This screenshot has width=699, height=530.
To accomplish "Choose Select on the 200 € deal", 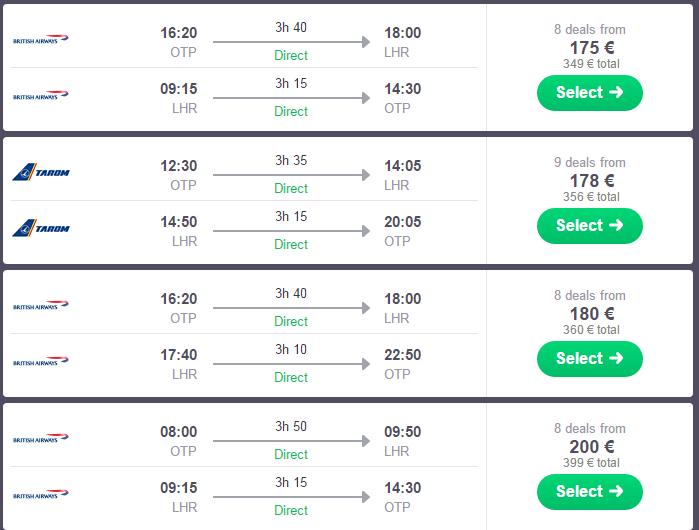I will point(589,492).
